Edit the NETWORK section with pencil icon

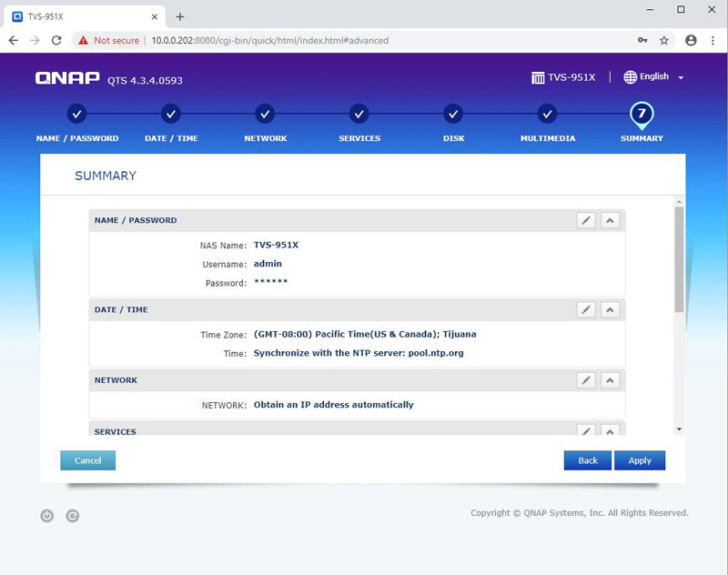pyautogui.click(x=586, y=380)
